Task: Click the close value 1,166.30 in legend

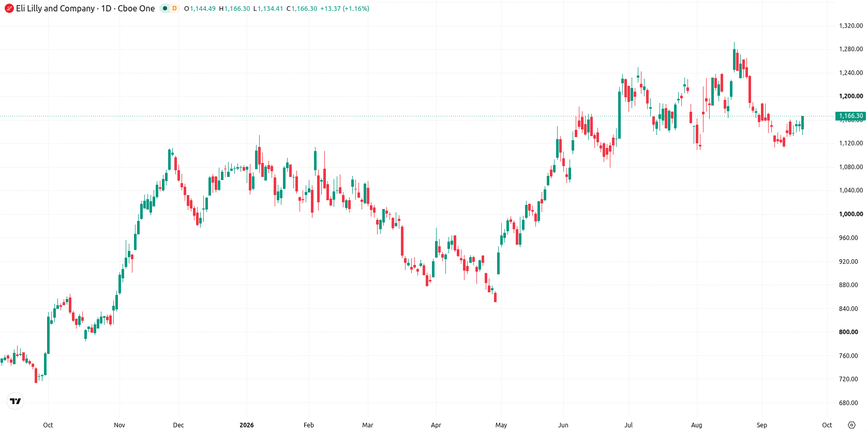Action: click(x=304, y=9)
